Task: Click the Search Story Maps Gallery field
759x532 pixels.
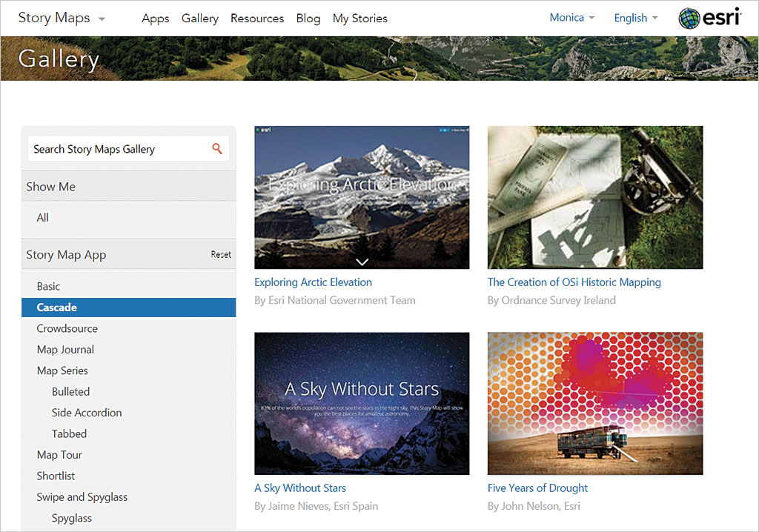Action: coord(119,149)
